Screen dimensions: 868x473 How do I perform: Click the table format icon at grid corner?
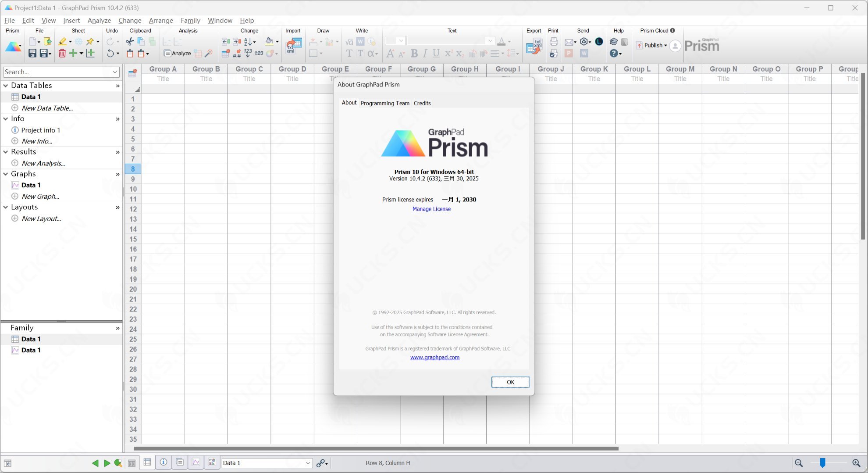(132, 73)
